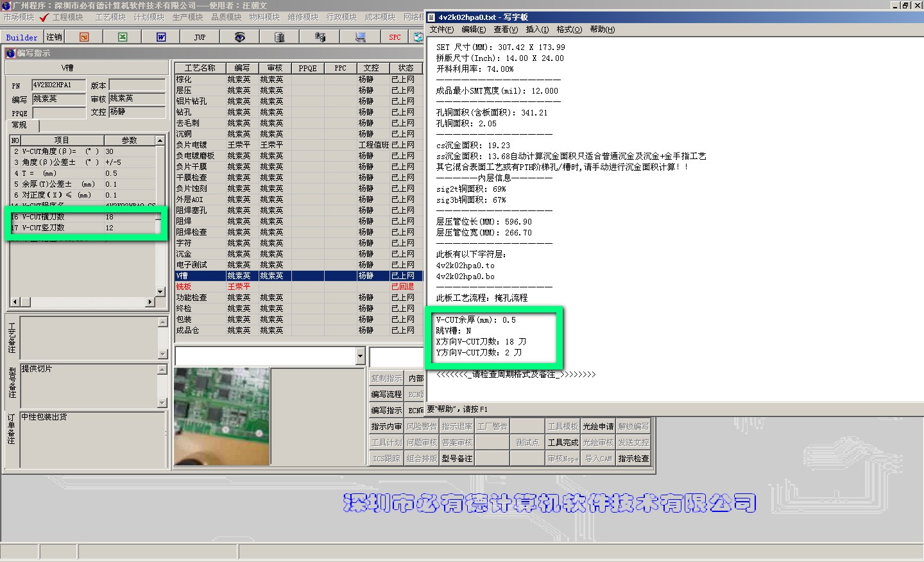The height and width of the screenshot is (562, 924).
Task: Open the 插入(I) menu in 写字板
Action: point(537,30)
